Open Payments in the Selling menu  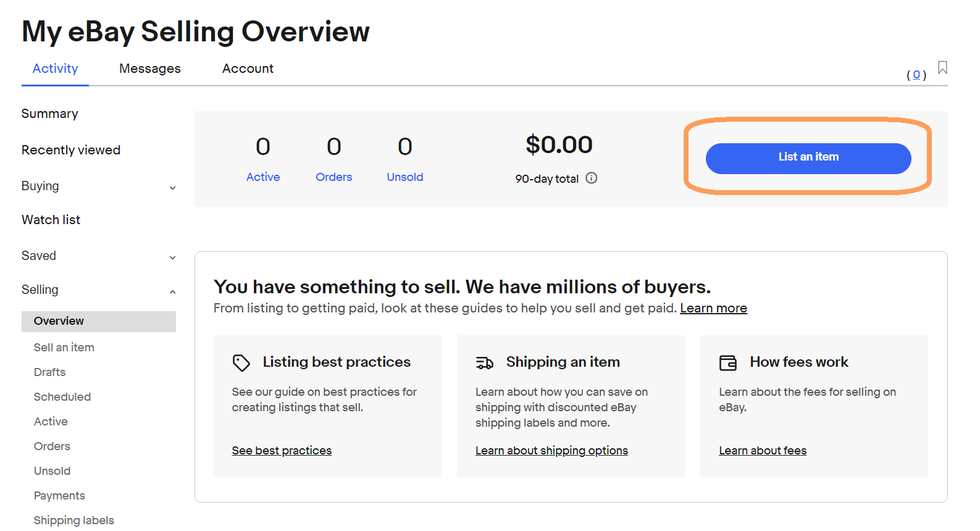(x=59, y=496)
